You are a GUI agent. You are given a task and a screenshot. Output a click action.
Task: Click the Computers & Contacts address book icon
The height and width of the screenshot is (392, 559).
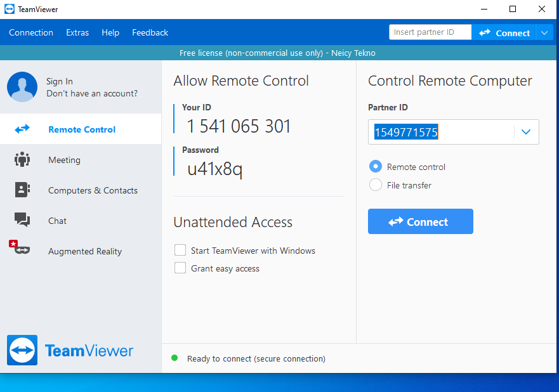point(22,190)
